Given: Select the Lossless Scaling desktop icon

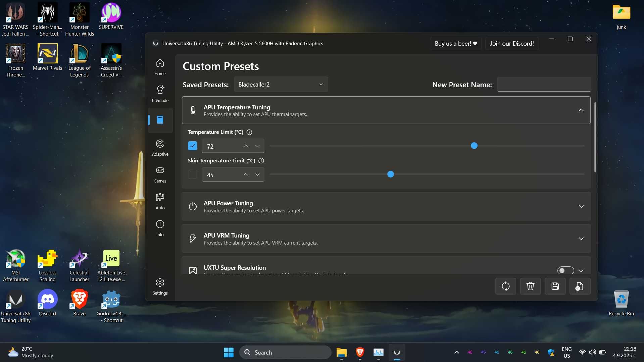Looking at the screenshot, I should [x=47, y=265].
